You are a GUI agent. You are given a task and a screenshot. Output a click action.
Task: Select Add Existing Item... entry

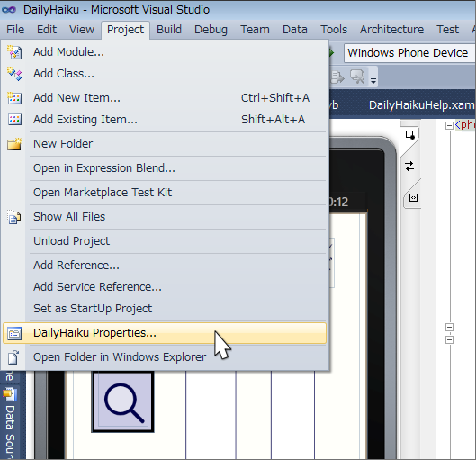coord(165,120)
